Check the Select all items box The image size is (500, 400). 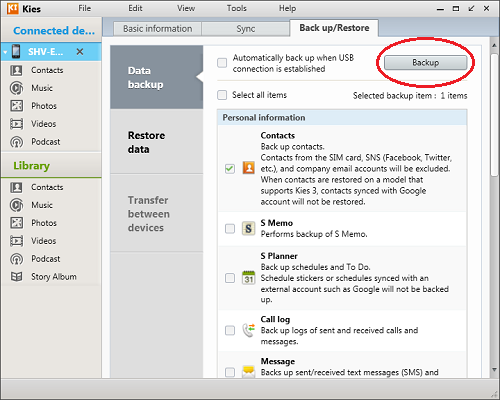tap(222, 95)
